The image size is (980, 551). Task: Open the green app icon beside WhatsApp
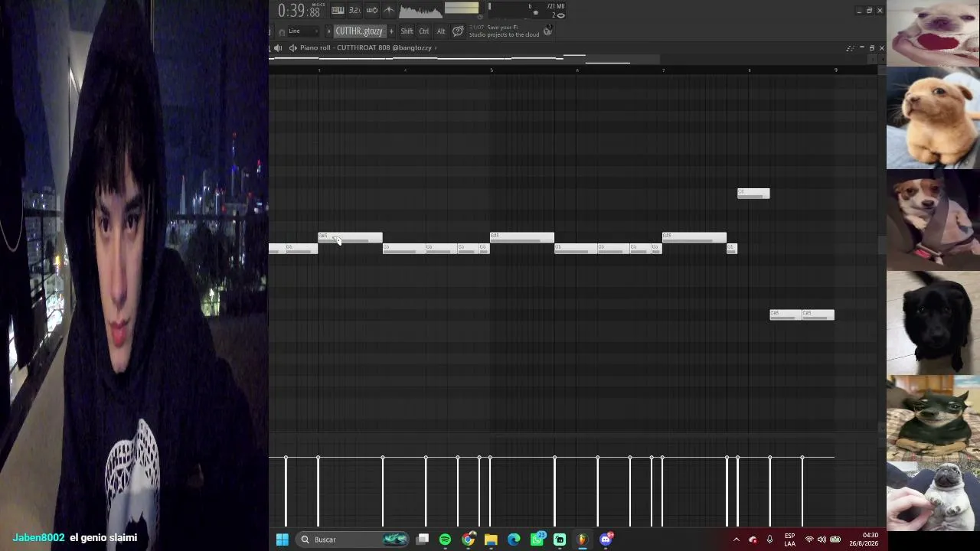coord(560,540)
